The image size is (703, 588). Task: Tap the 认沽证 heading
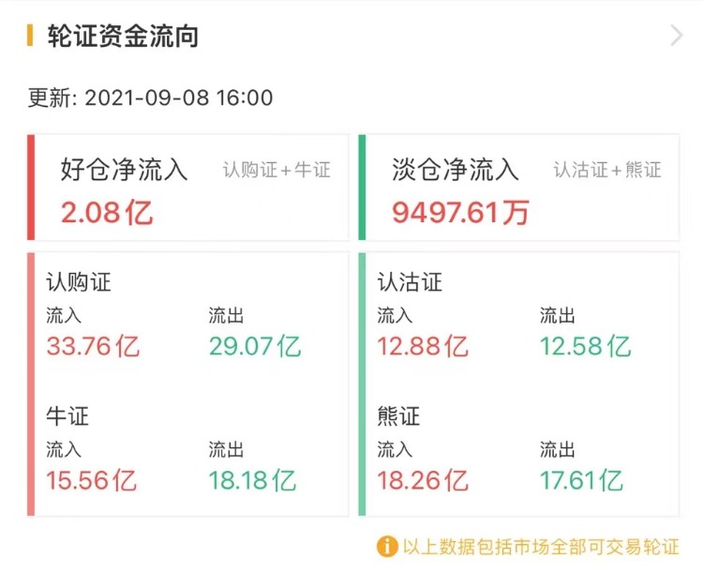pos(410,282)
